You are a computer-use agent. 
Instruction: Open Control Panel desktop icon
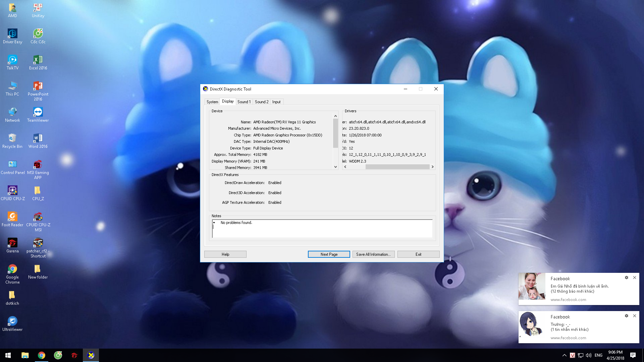pos(12,167)
